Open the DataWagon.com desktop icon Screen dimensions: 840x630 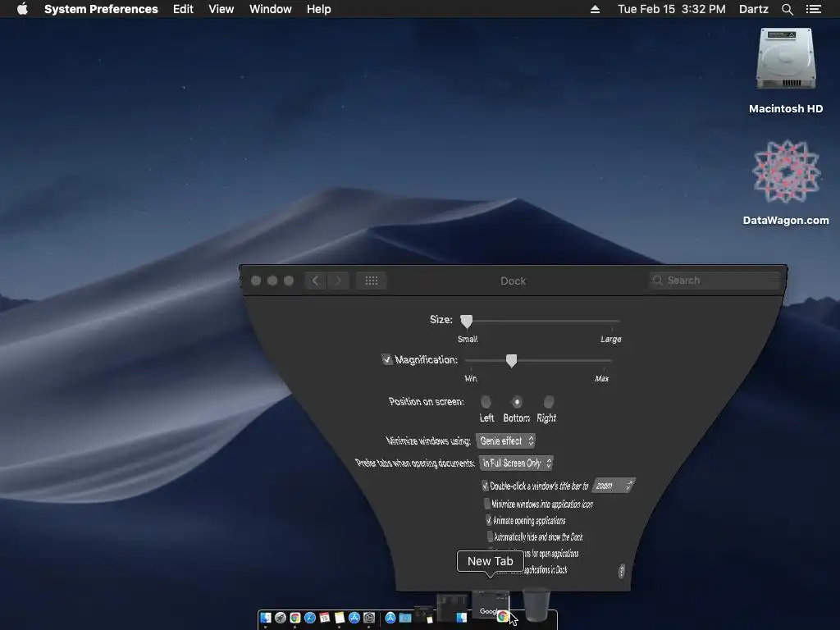point(786,171)
